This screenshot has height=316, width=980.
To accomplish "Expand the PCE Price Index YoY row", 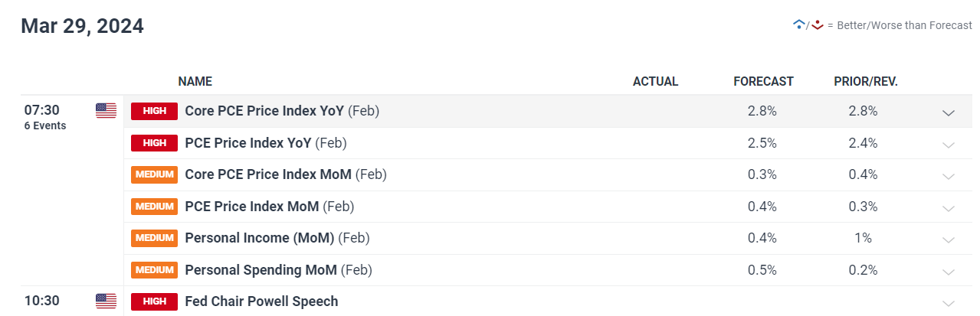I will point(949,145).
